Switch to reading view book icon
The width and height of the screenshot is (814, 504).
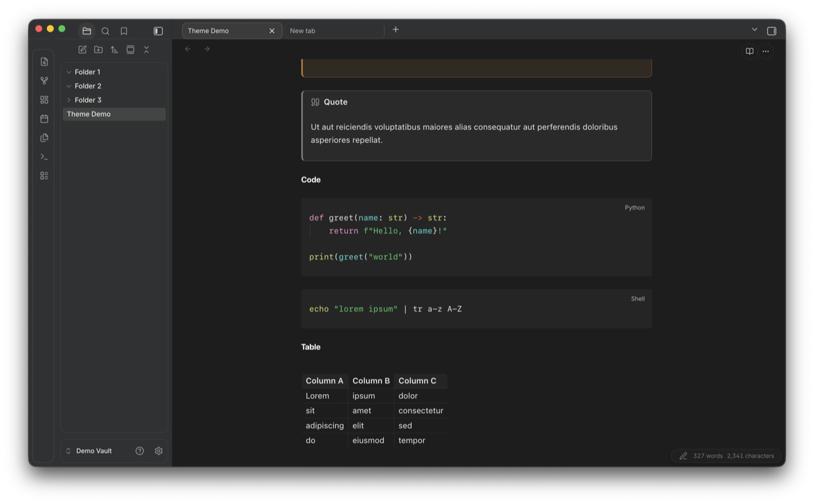[750, 51]
